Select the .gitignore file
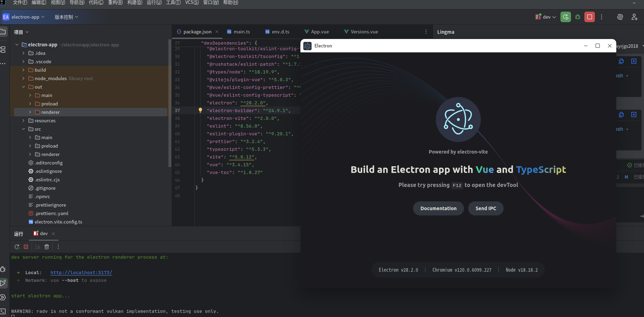 coord(45,188)
